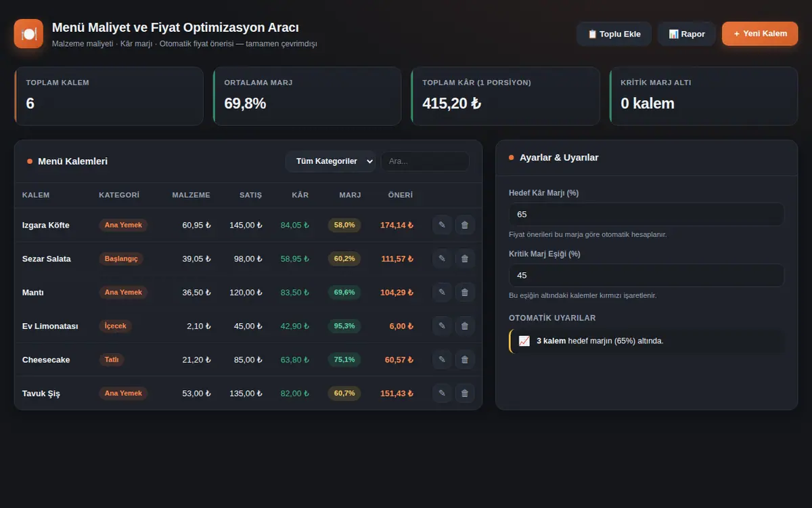This screenshot has height=508, width=812.
Task: Delete Cheesecake with its trash icon
Action: pyautogui.click(x=465, y=360)
